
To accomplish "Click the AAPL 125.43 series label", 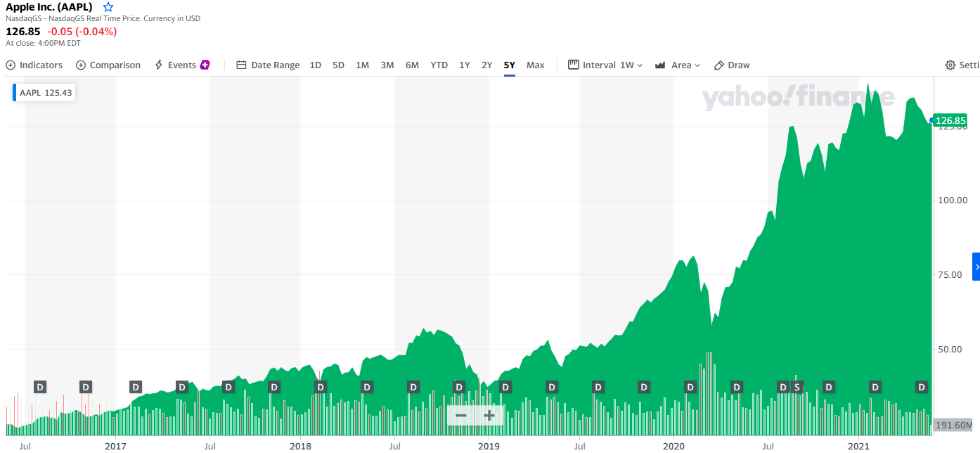I will click(x=44, y=93).
